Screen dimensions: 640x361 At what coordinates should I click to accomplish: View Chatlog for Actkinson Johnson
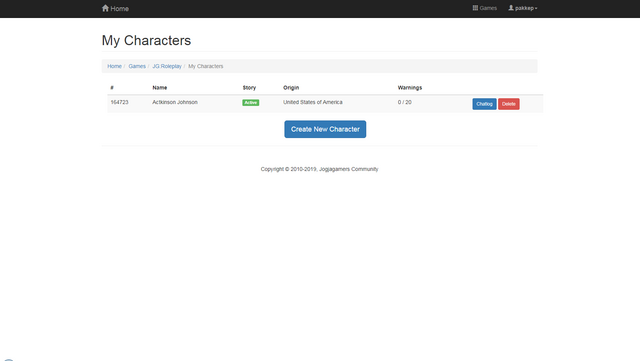484,104
